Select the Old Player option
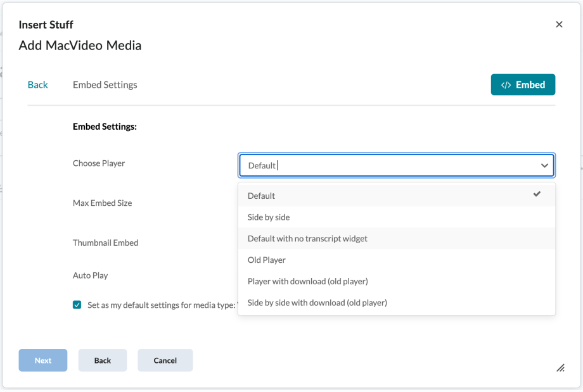Viewport: 583px width, 392px height. click(x=397, y=260)
